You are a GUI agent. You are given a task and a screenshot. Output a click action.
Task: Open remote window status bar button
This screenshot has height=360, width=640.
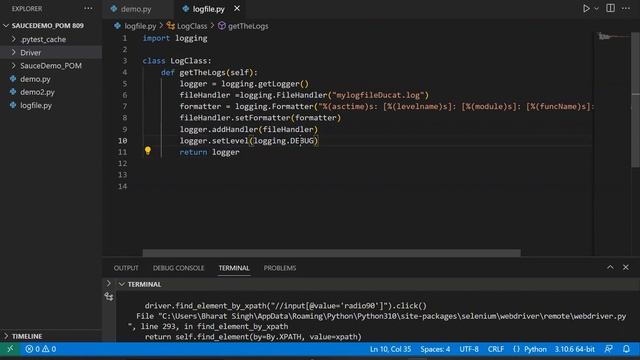coord(10,349)
